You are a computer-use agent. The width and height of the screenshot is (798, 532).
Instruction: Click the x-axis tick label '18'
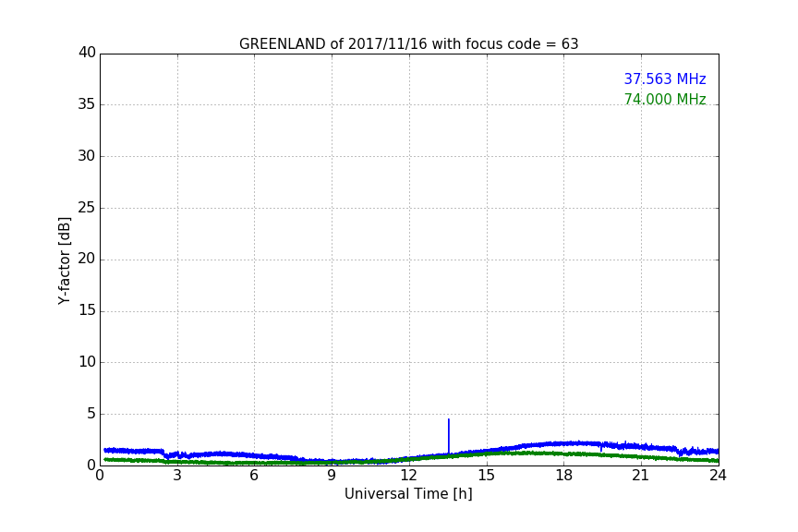563,476
